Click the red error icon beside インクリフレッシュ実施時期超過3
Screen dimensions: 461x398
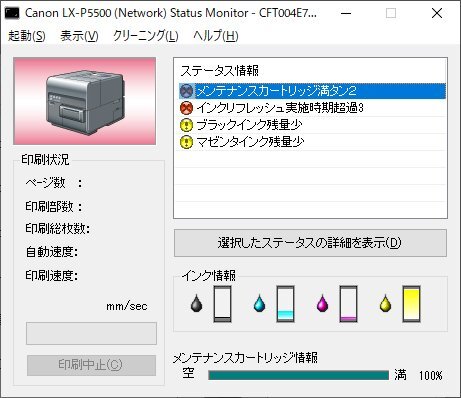186,108
